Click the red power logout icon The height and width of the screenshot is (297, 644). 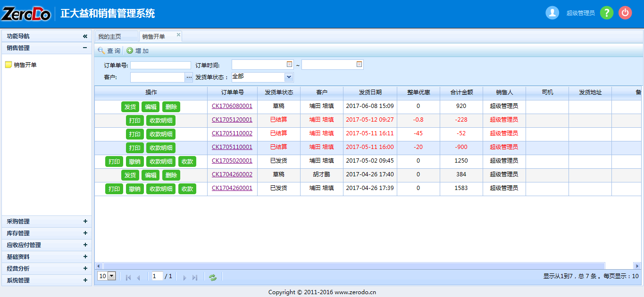pos(625,13)
